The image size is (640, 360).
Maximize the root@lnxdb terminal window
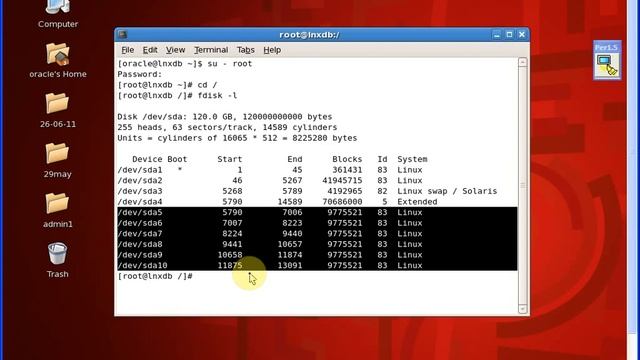[509, 35]
